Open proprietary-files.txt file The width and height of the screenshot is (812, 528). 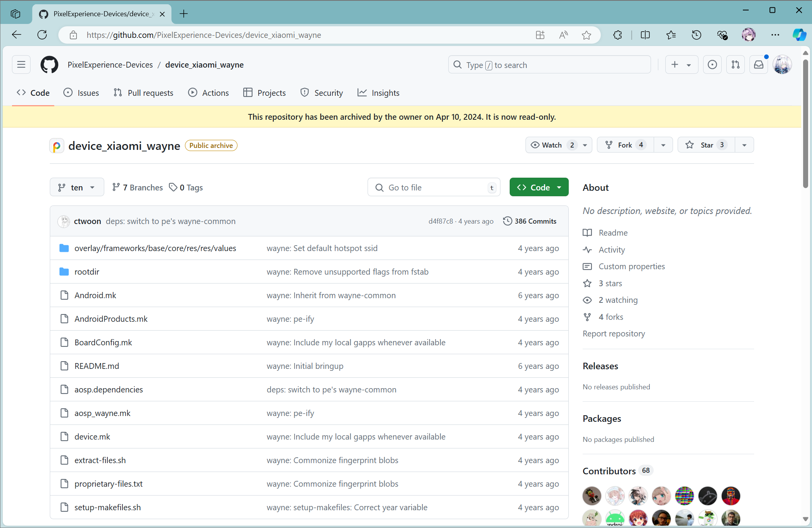point(108,484)
